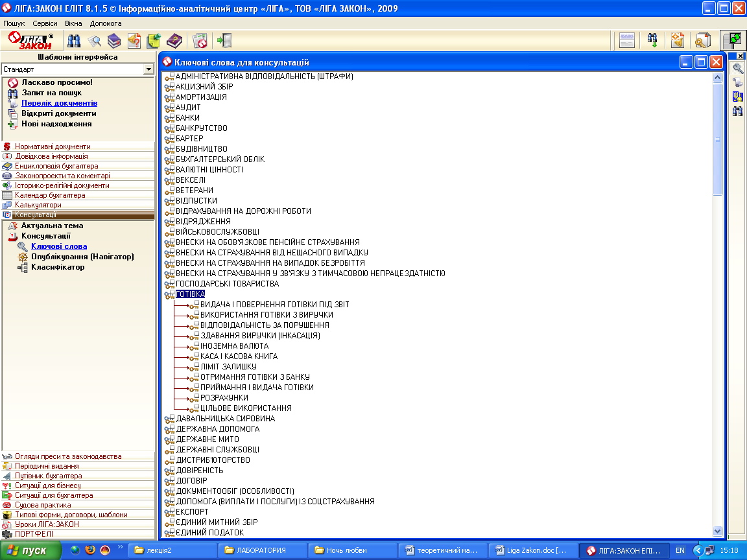Open the Законопроекти та коментарі section

coord(62,176)
